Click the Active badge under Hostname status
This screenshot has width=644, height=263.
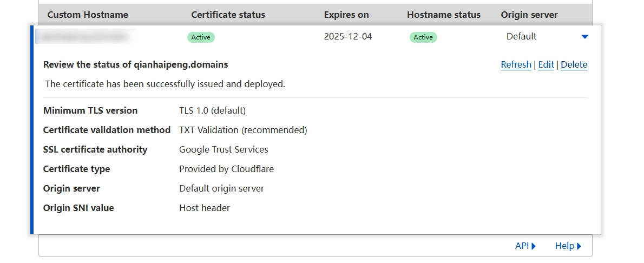pyautogui.click(x=423, y=37)
